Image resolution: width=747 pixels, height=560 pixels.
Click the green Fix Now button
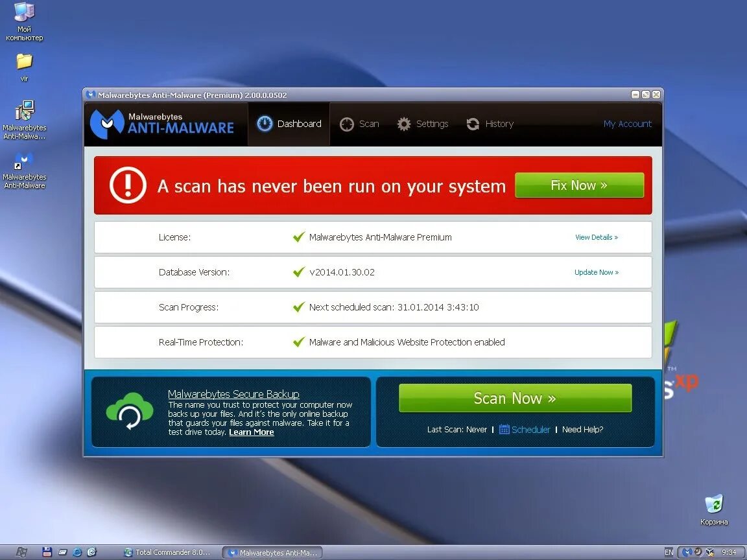[579, 185]
